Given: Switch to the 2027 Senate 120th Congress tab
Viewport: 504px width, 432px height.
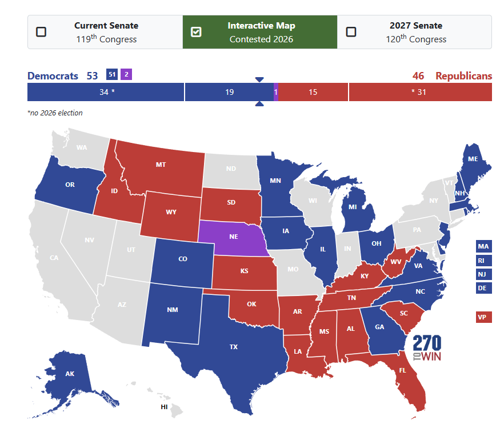Looking at the screenshot, I should pyautogui.click(x=414, y=32).
